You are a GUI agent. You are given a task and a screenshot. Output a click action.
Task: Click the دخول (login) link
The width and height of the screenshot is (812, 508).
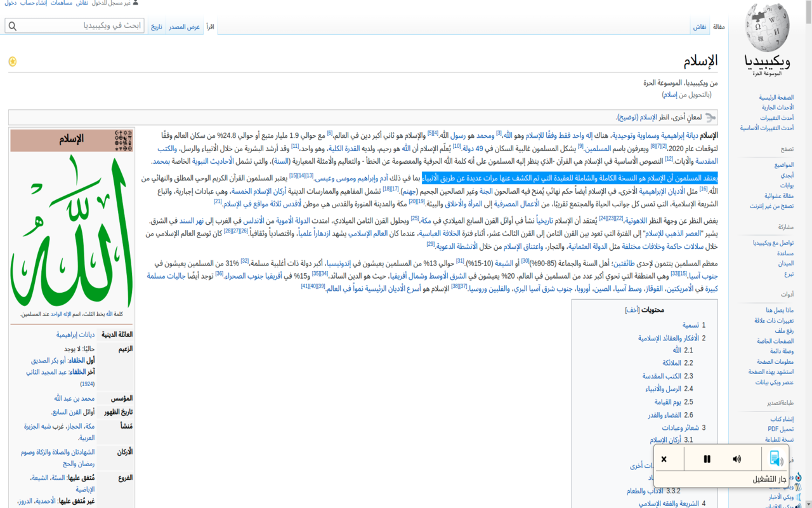[x=10, y=3]
